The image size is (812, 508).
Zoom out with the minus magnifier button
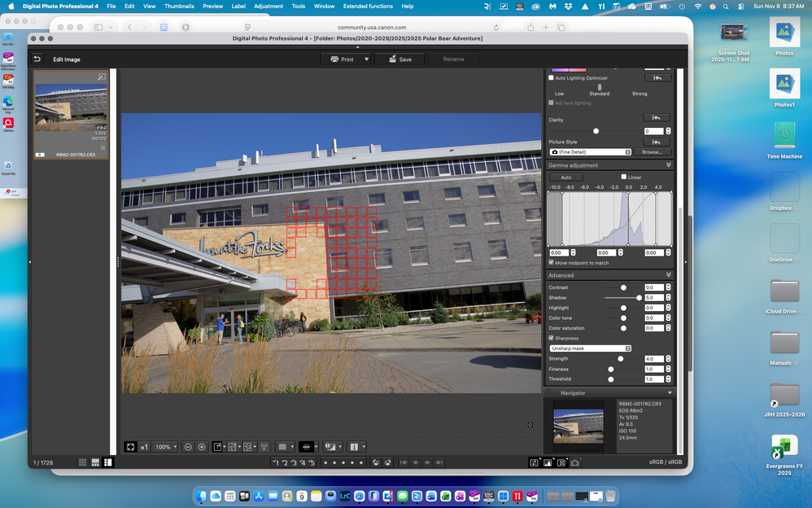(x=188, y=447)
